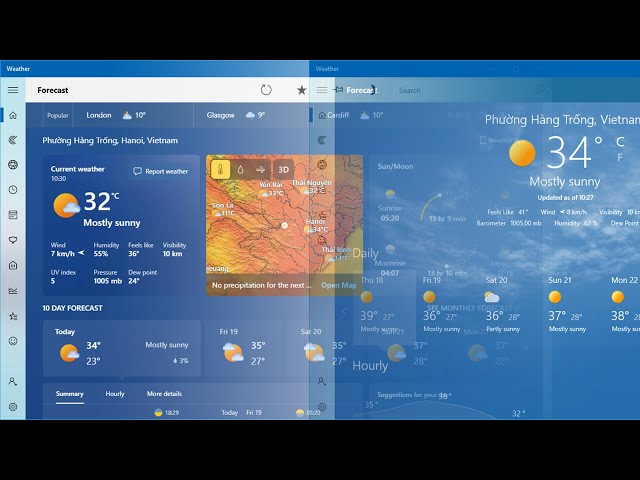Open the London 10° location tile
The width and height of the screenshot is (640, 480).
tap(116, 116)
